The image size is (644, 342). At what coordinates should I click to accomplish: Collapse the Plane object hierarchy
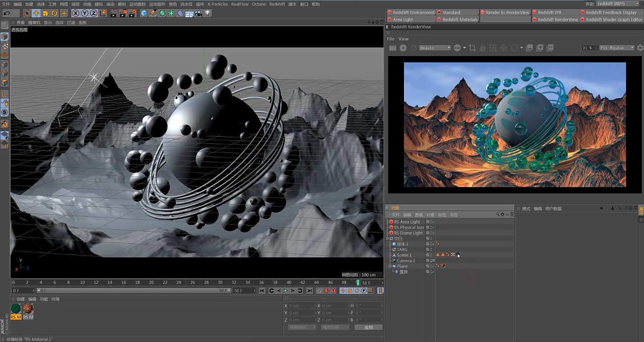tap(389, 266)
